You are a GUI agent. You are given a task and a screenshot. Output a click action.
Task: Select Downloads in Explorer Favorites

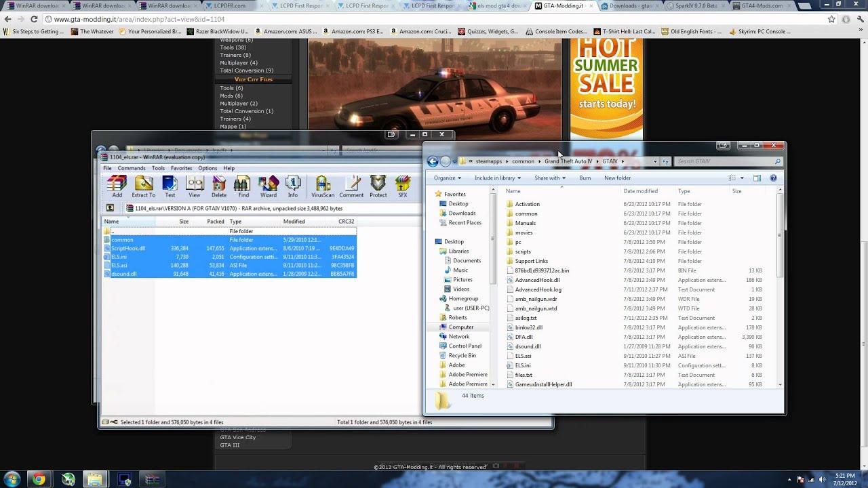pyautogui.click(x=462, y=213)
